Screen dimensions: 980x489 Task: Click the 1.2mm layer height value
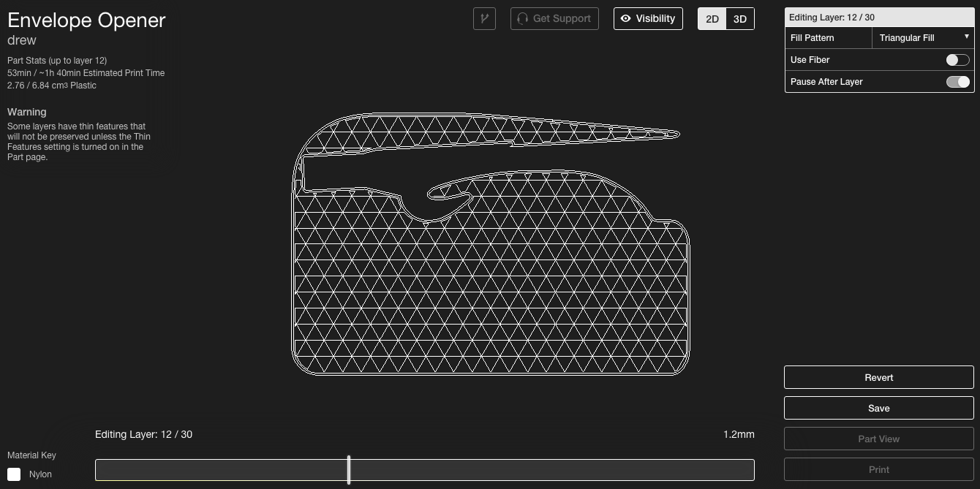(x=739, y=434)
